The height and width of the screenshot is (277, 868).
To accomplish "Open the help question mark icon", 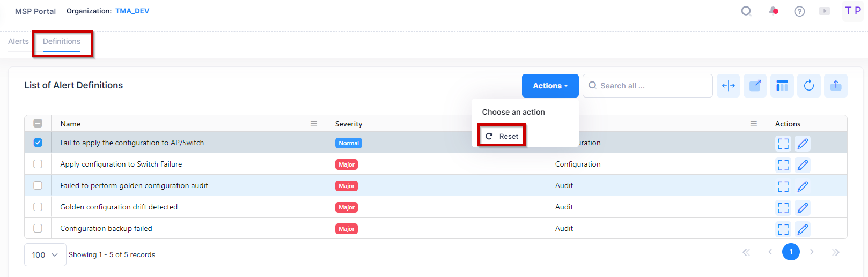I will point(799,11).
